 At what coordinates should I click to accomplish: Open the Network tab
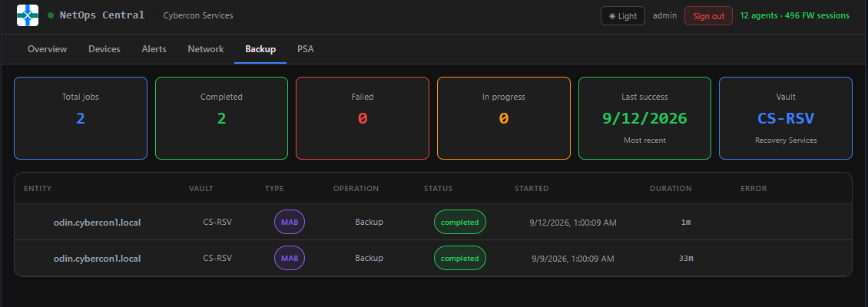coord(205,48)
